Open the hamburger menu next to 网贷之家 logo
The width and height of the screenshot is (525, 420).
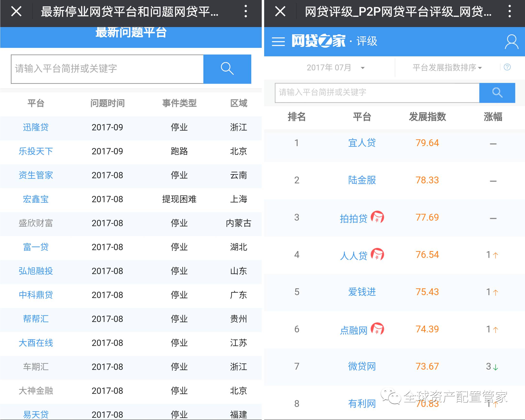[278, 42]
